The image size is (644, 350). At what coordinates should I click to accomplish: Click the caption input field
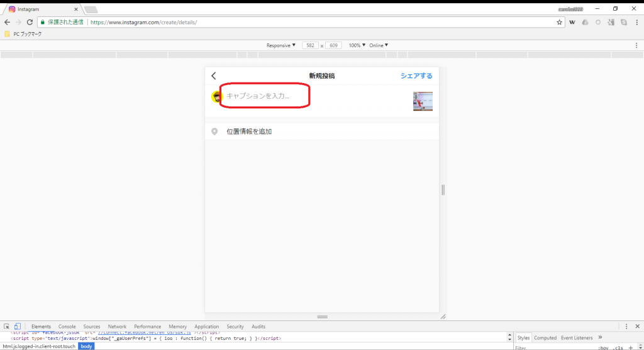point(264,96)
